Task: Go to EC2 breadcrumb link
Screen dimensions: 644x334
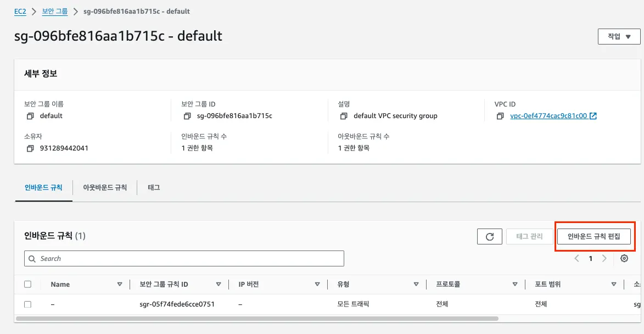Action: [20, 11]
